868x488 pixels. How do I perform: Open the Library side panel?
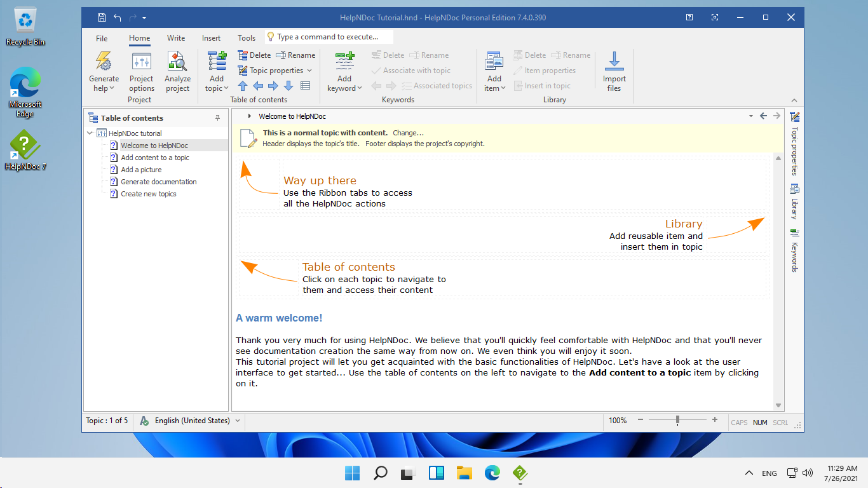[794, 201]
